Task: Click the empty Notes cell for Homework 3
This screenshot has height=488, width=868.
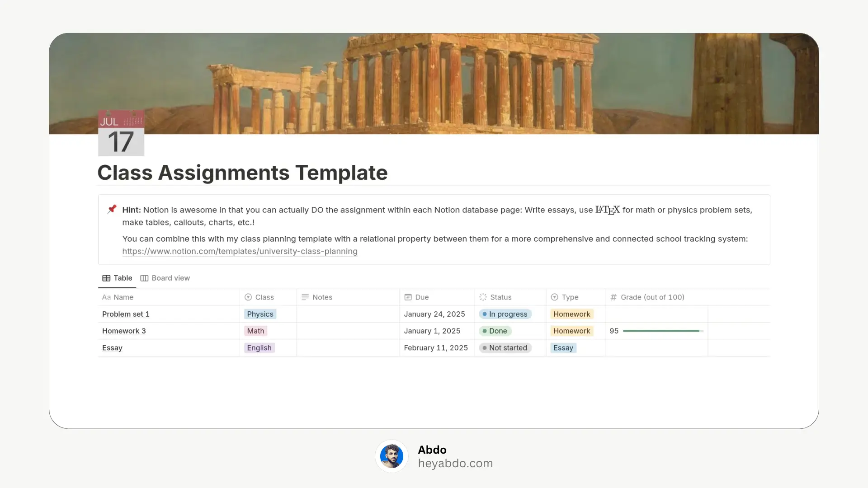Action: pos(348,331)
